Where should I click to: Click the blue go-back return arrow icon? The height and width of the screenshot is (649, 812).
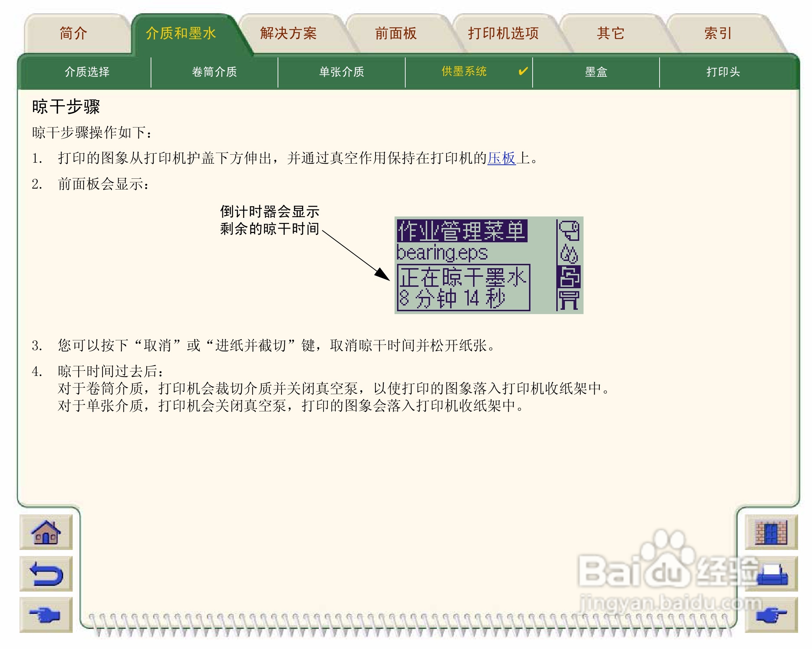(46, 573)
